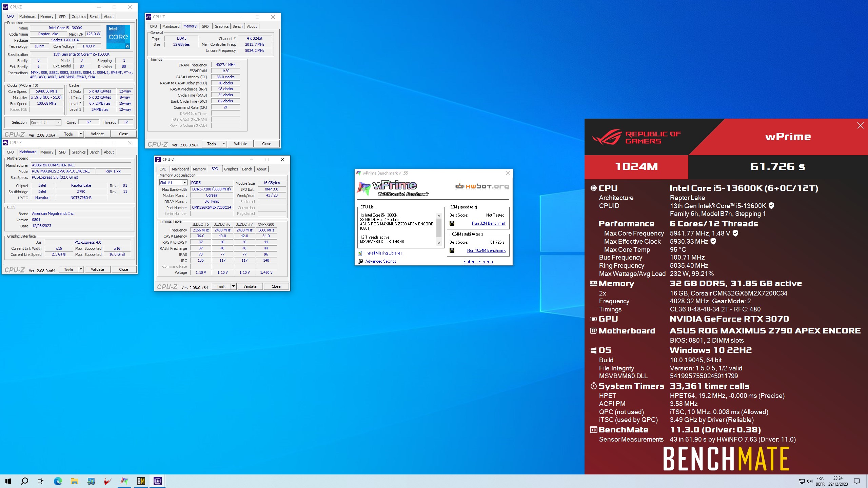Click the DRAM Frequency value 4027.4 MHz
This screenshot has height=488, width=868.
click(225, 65)
